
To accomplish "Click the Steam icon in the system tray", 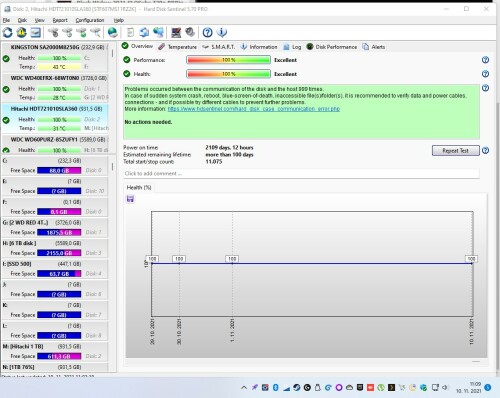I will pyautogui.click(x=297, y=387).
